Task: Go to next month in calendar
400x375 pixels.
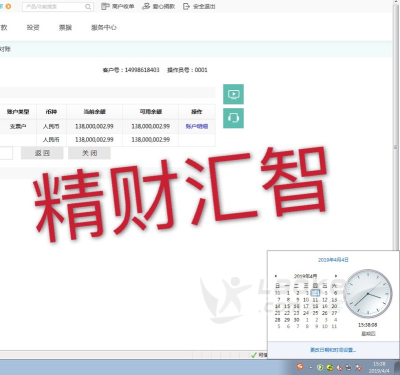Action: click(336, 276)
